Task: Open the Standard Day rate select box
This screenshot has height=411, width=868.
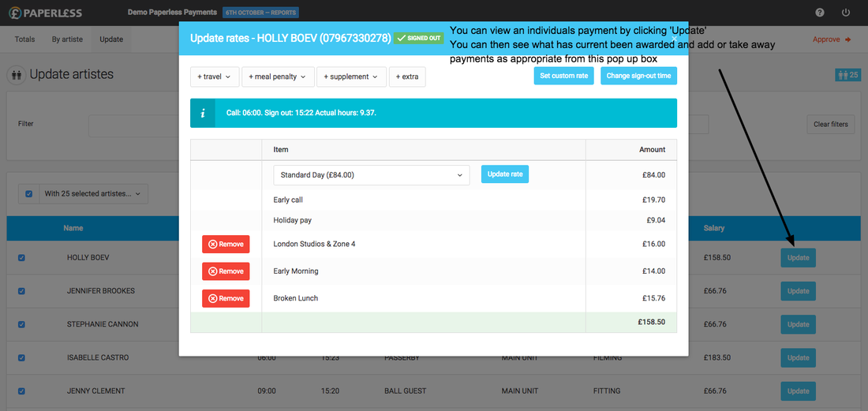Action: click(372, 175)
